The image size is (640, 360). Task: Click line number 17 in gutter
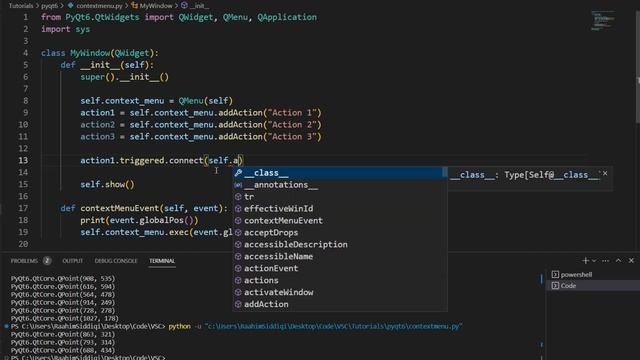click(x=23, y=209)
